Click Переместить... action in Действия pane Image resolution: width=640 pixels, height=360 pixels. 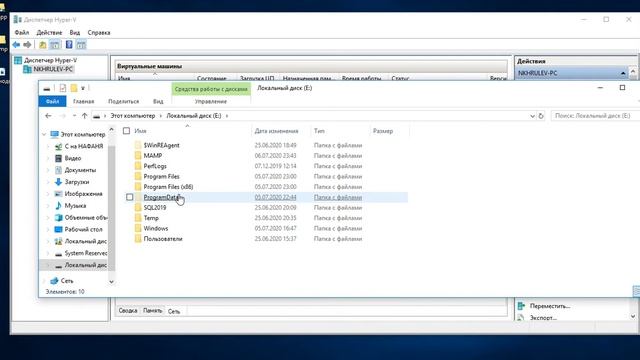[x=549, y=306]
